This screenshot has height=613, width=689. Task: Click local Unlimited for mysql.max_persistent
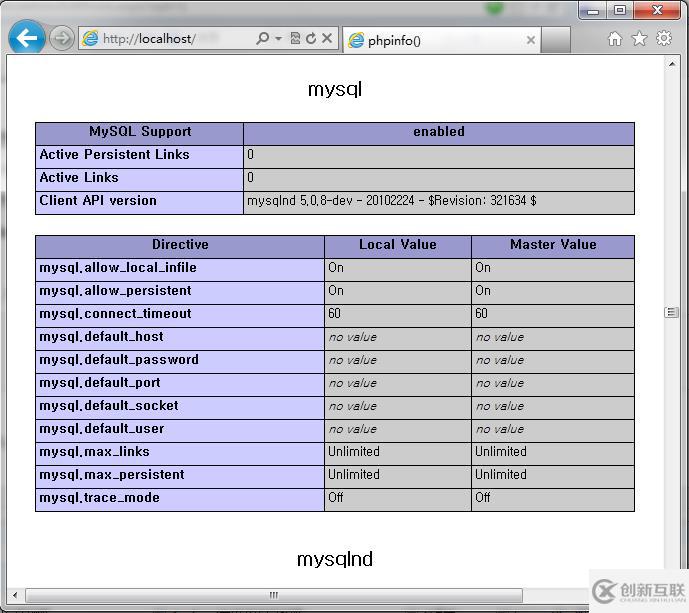pyautogui.click(x=354, y=475)
